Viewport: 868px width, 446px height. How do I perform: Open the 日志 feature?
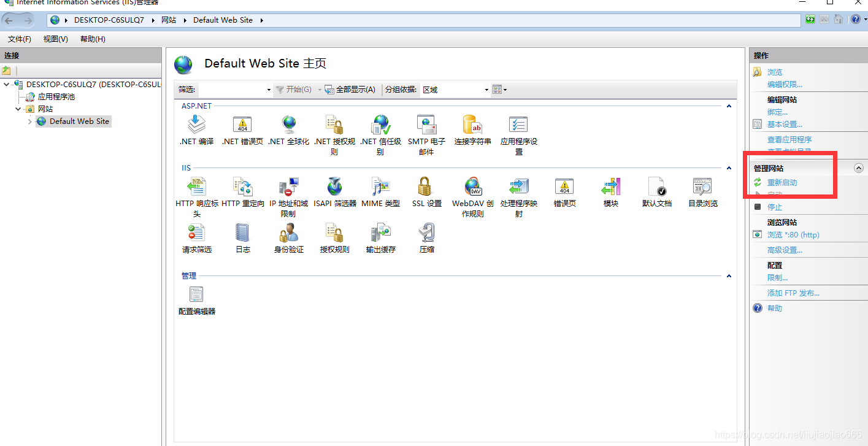coord(243,238)
